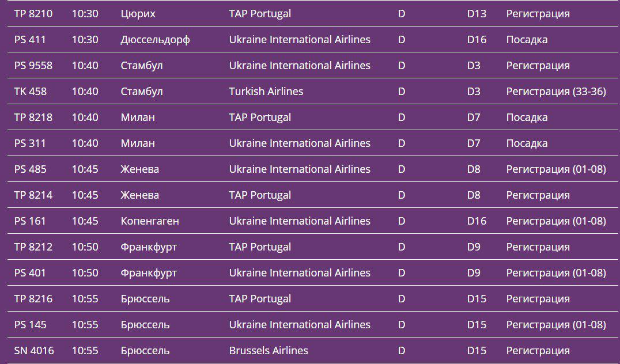Click gate D13 for the Цюрих flight
This screenshot has height=364, width=620.
click(x=477, y=14)
